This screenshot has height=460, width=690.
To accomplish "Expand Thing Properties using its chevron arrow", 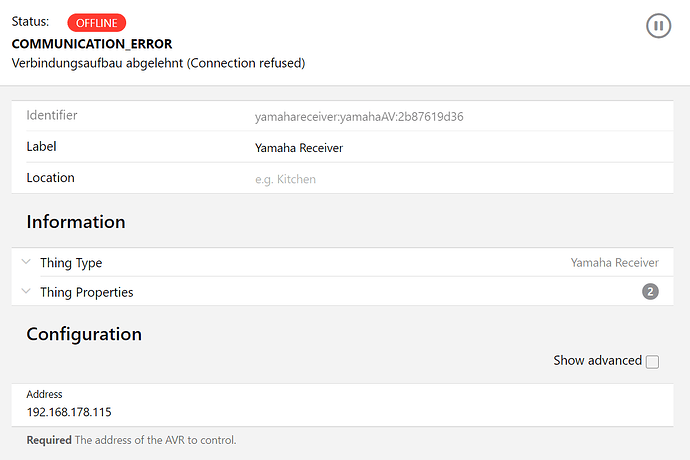I will (26, 292).
